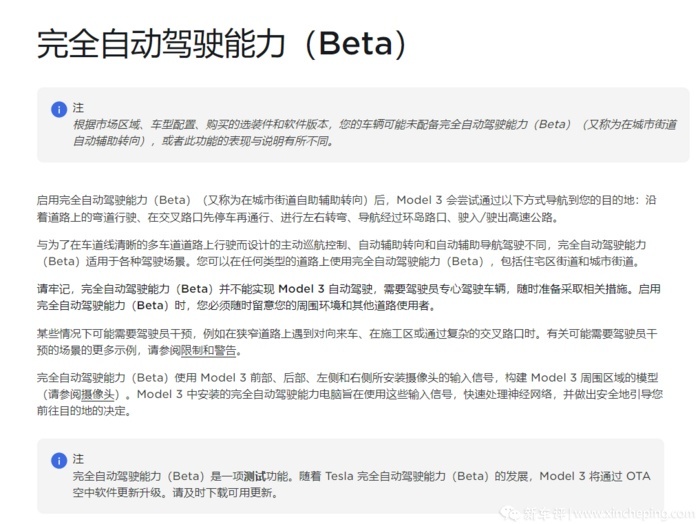Click the italic text starting 根据市场区域
The width and height of the screenshot is (700, 524).
[x=375, y=133]
